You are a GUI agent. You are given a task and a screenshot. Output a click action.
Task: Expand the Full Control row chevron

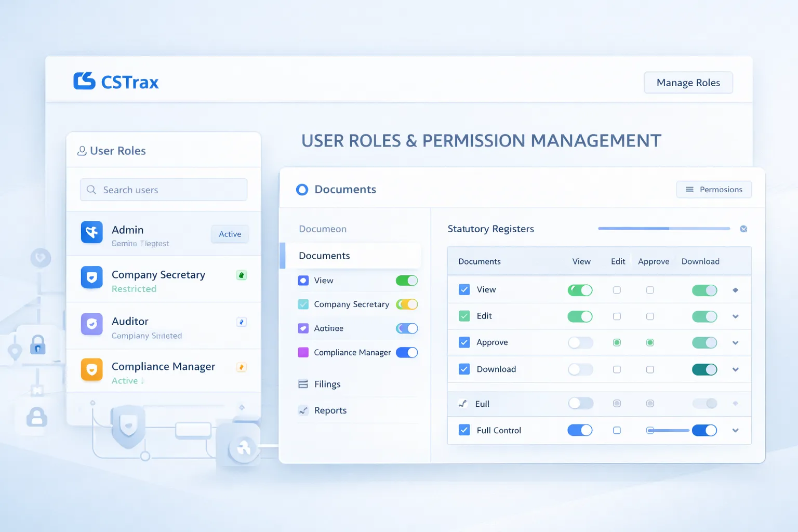[x=735, y=430]
